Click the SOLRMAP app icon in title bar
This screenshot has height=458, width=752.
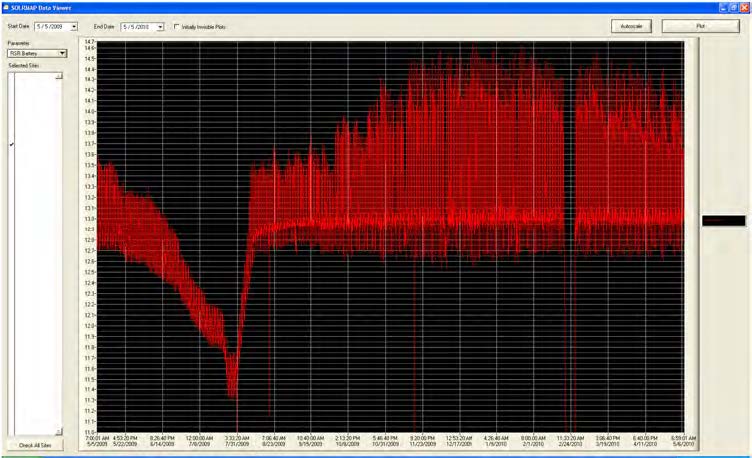pyautogui.click(x=5, y=6)
